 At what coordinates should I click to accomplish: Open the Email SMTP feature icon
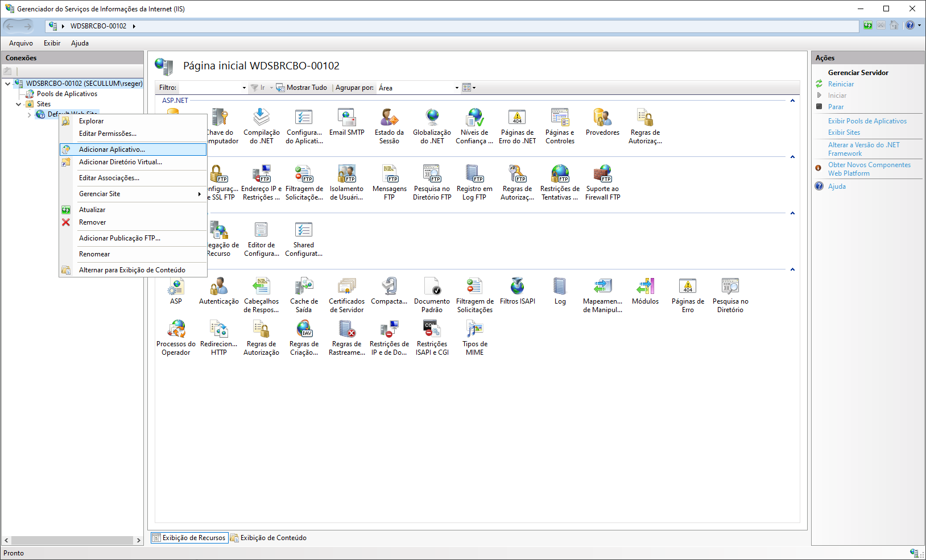346,122
